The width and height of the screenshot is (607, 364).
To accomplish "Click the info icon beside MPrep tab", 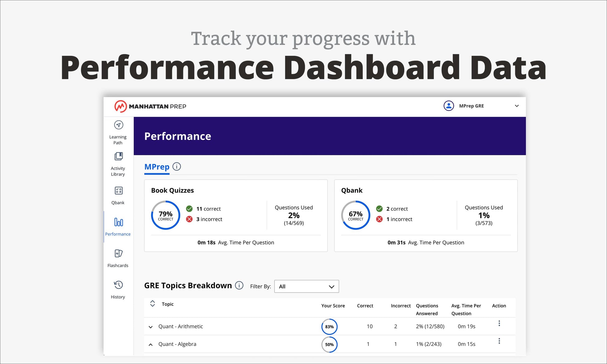I will tap(177, 166).
